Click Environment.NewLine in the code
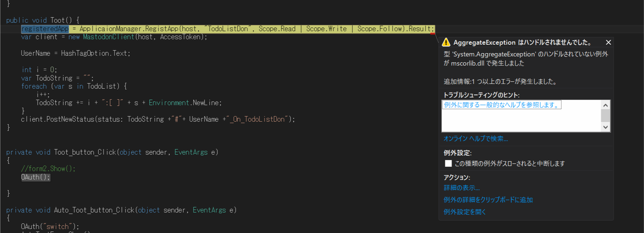The height and width of the screenshot is (233, 644). point(185,103)
